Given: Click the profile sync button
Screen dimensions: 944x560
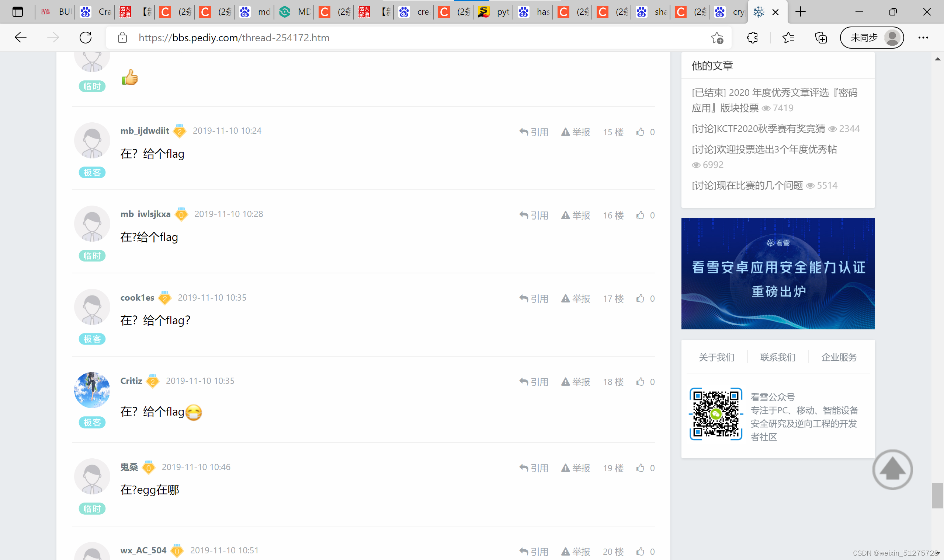Looking at the screenshot, I should click(871, 37).
